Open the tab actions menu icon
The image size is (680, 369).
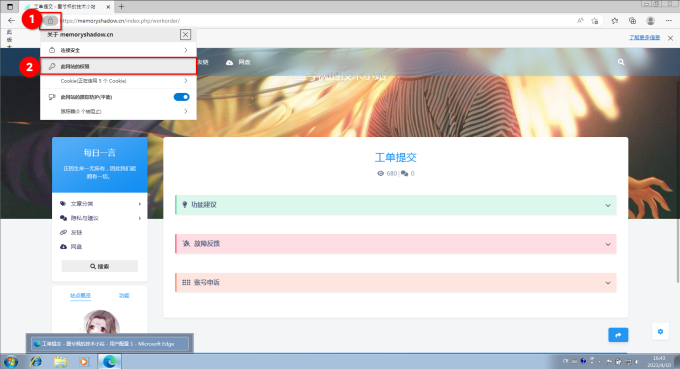tap(10, 7)
